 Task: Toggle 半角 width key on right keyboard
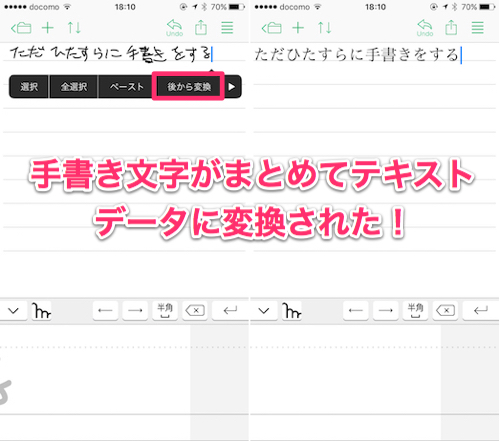pos(415,311)
